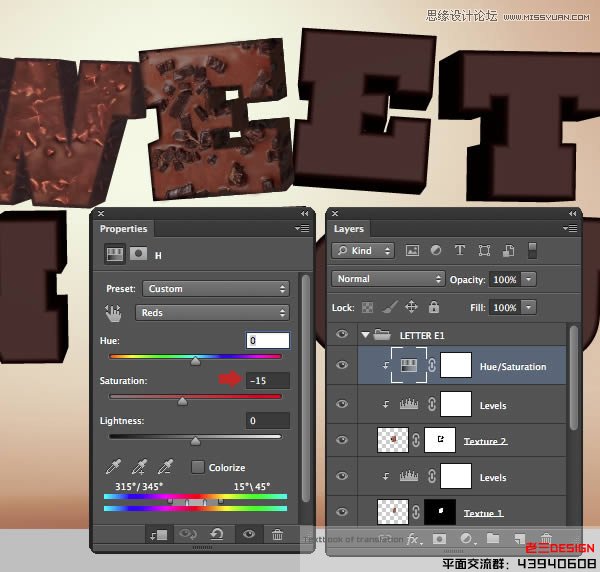The height and width of the screenshot is (572, 600).
Task: Filter layers by smart objects icon
Action: (508, 251)
